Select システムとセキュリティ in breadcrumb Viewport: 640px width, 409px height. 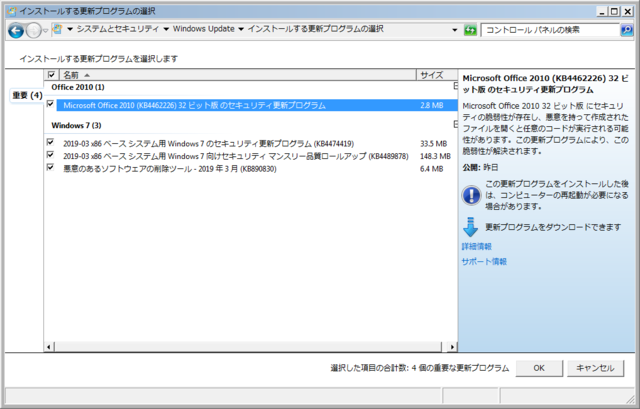(x=118, y=29)
